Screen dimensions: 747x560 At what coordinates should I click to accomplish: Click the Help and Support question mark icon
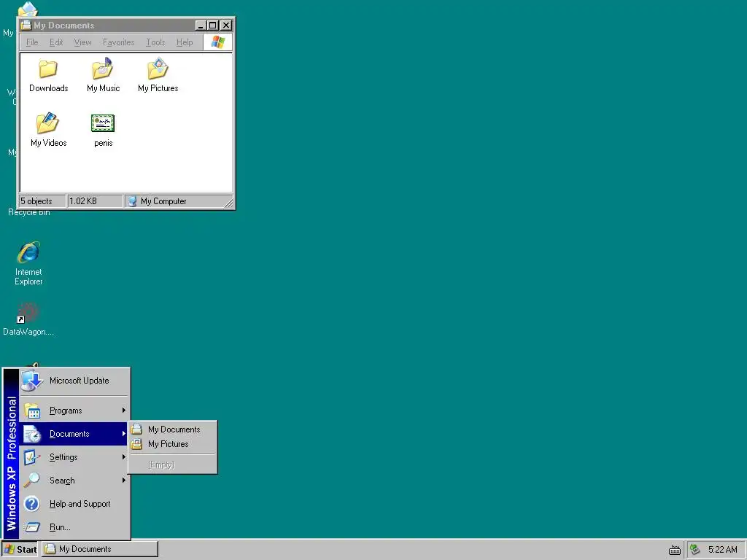tap(32, 504)
